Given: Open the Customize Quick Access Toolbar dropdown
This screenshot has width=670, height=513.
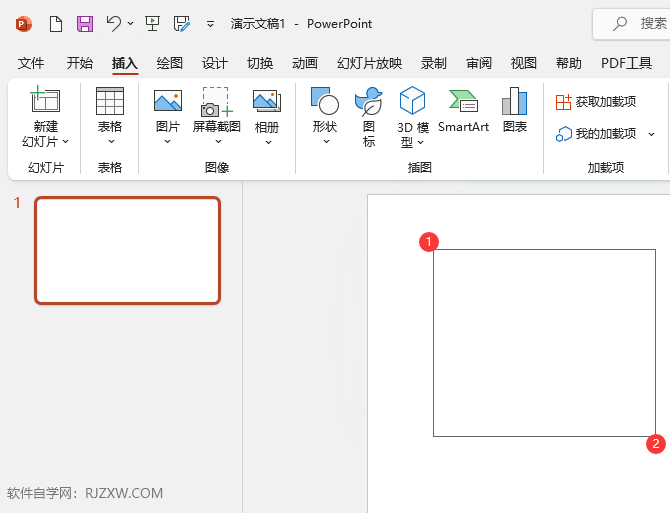Looking at the screenshot, I should tap(210, 23).
